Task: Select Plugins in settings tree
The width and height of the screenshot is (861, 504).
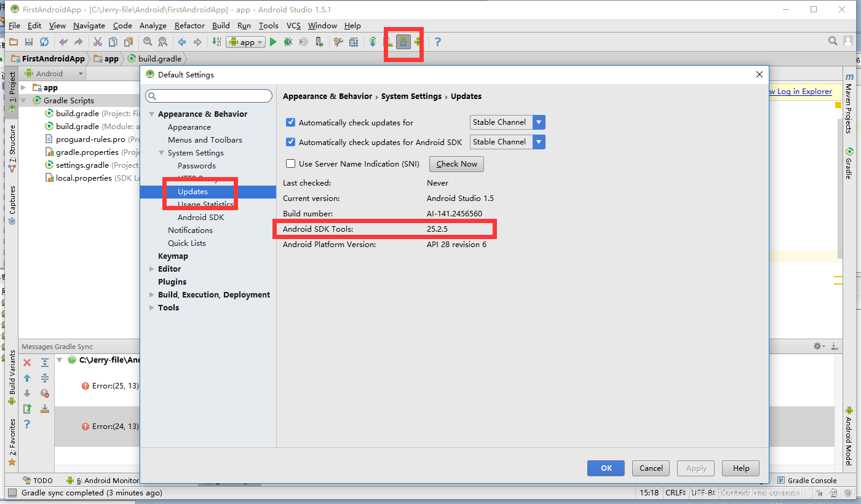Action: 172,282
